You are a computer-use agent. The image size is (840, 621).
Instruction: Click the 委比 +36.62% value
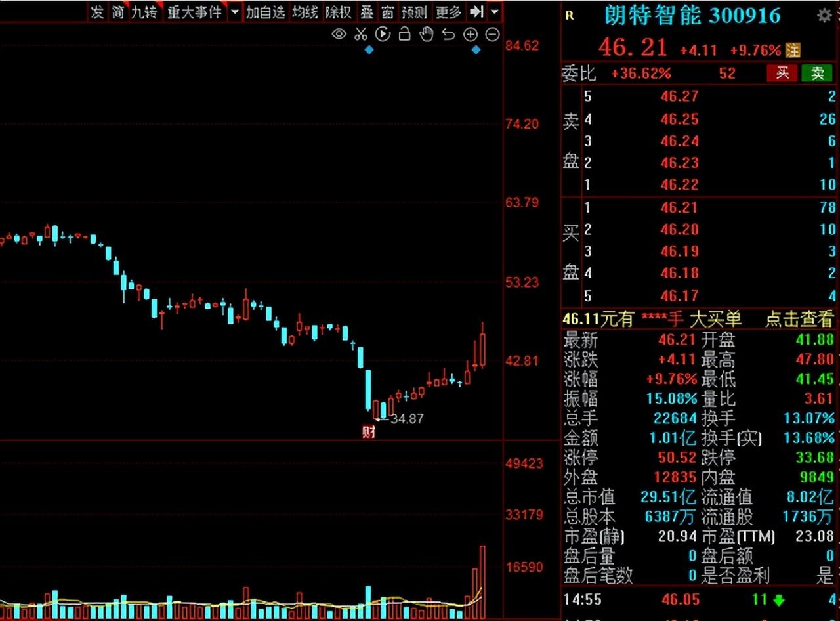coord(641,74)
